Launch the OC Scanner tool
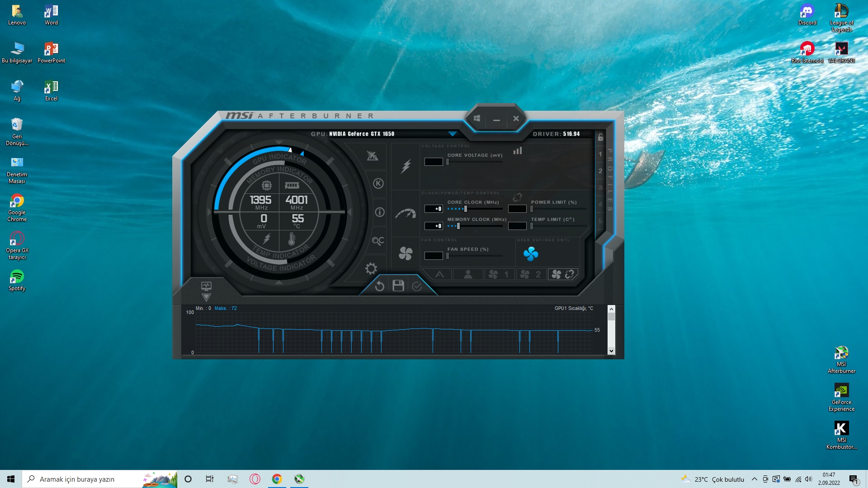The height and width of the screenshot is (488, 868). (378, 241)
